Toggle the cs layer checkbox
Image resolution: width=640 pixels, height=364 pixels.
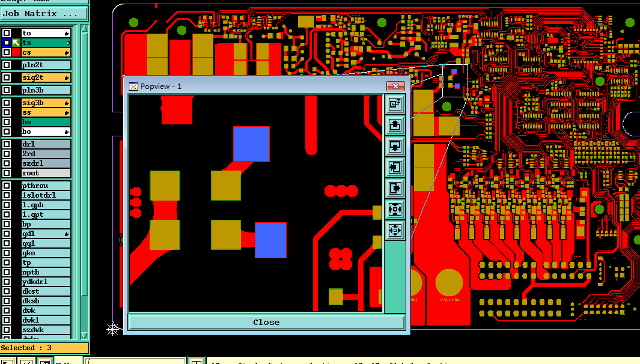7,52
